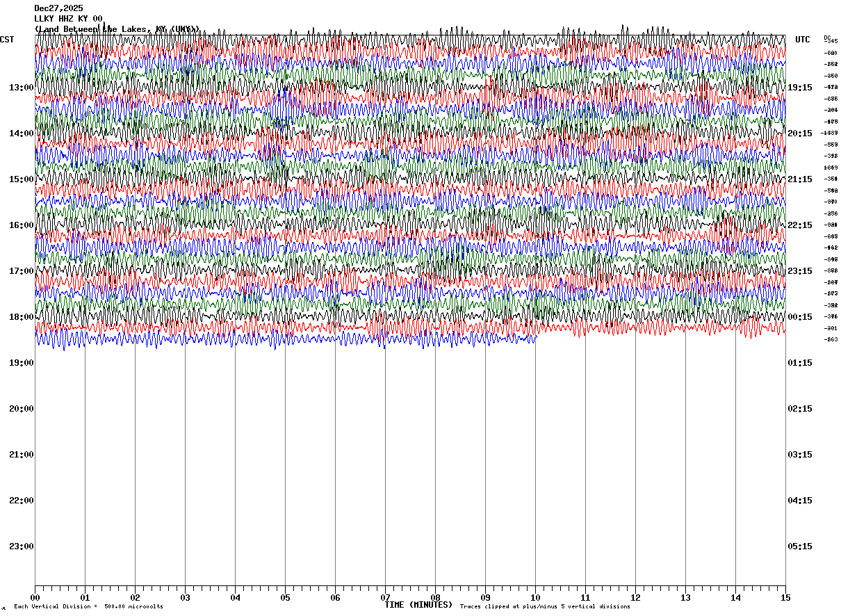Select the station code LLKY HHZ KY 00
Viewport: 841px width, 616px height.
click(x=69, y=19)
